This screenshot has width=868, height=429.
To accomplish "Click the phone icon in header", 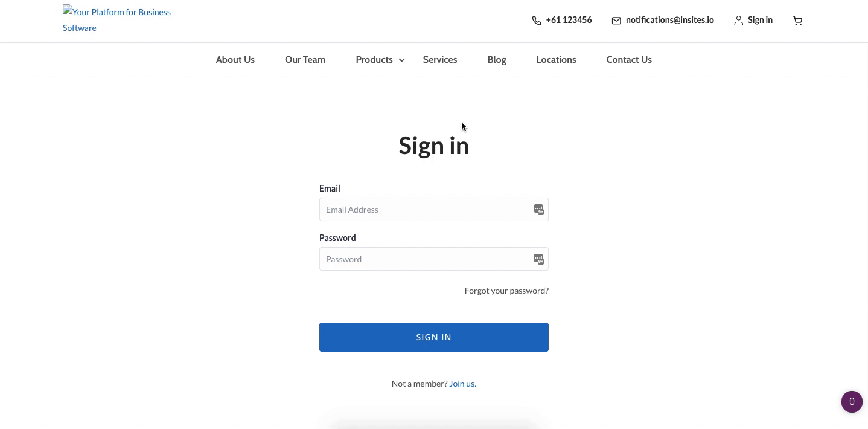I will [536, 21].
